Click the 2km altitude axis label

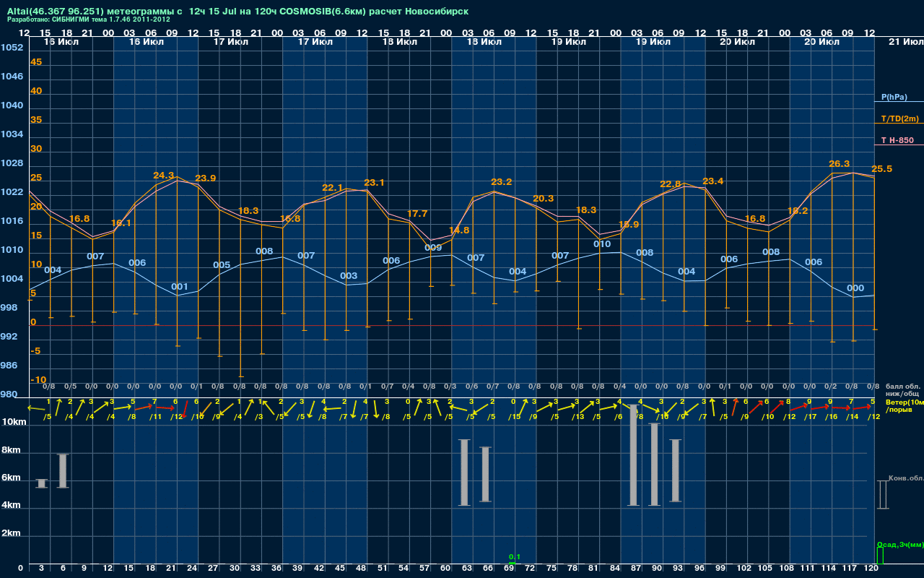pos(12,533)
